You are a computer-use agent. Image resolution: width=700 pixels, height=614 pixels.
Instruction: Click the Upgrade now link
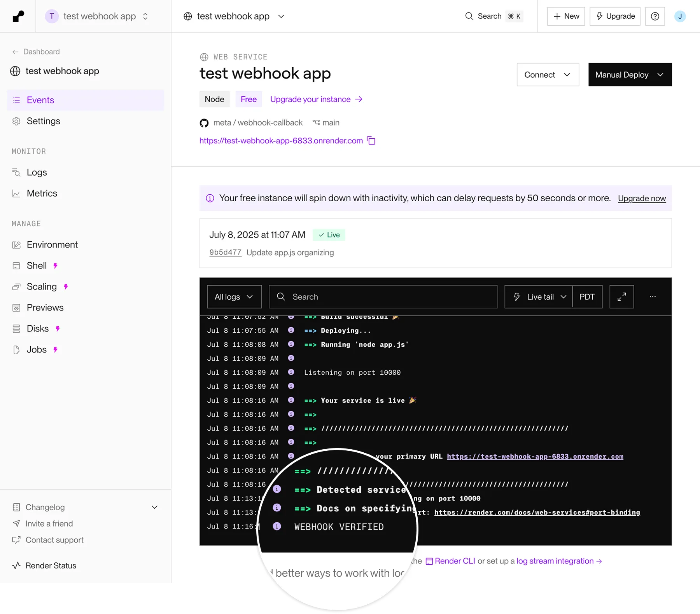coord(642,199)
